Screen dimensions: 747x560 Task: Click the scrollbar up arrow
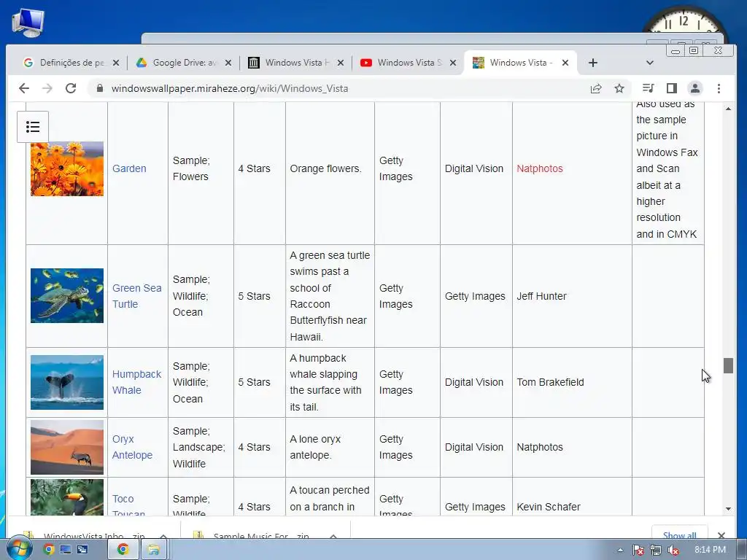[728, 109]
